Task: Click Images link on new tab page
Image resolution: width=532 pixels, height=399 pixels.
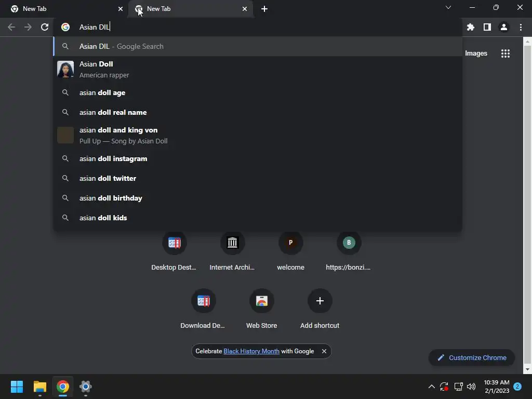Action: pyautogui.click(x=476, y=54)
